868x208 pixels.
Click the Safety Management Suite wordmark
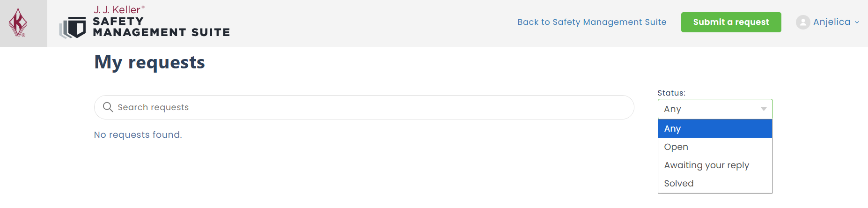tap(161, 27)
